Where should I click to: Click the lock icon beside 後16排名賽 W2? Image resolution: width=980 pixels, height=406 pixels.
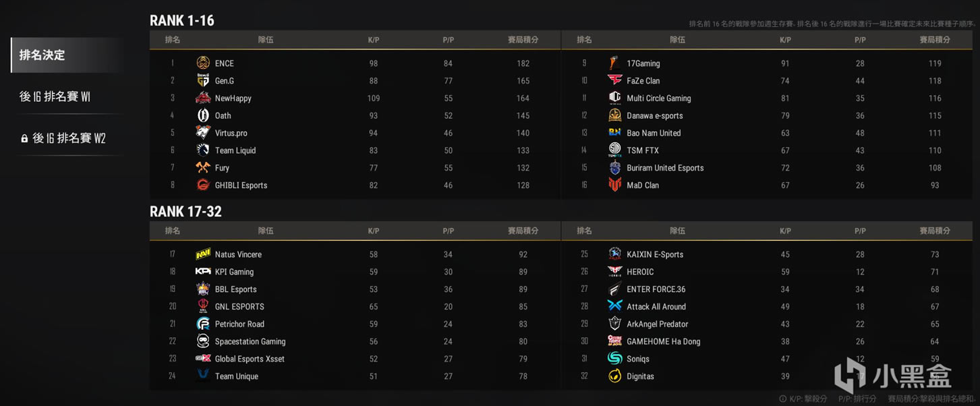click(24, 138)
